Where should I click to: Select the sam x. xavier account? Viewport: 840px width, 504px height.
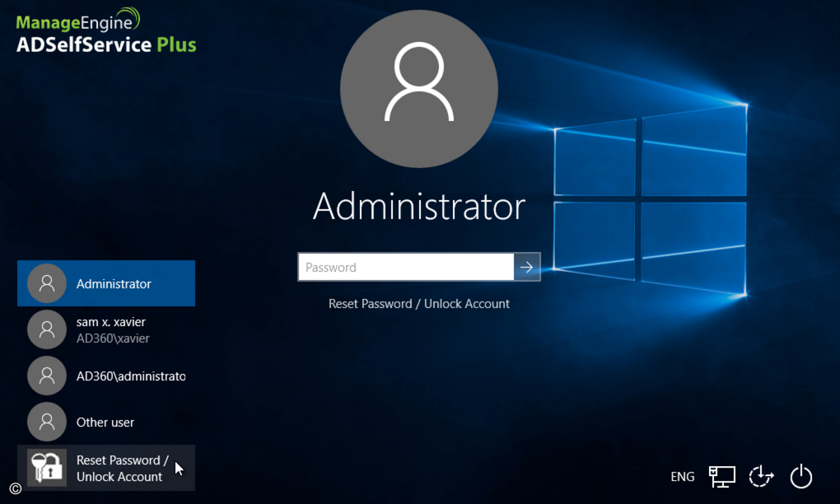pyautogui.click(x=106, y=330)
